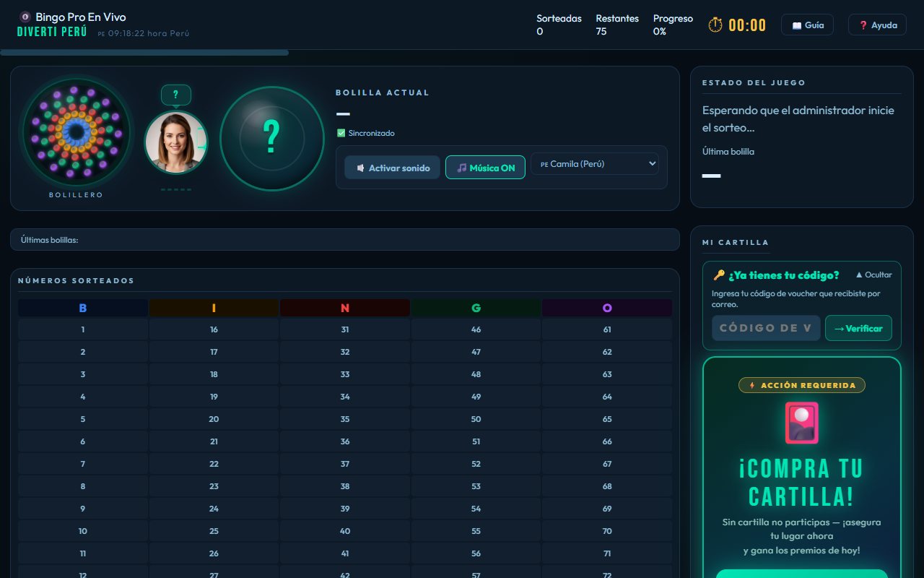The width and height of the screenshot is (924, 578).
Task: Click the N column header
Action: tap(345, 308)
